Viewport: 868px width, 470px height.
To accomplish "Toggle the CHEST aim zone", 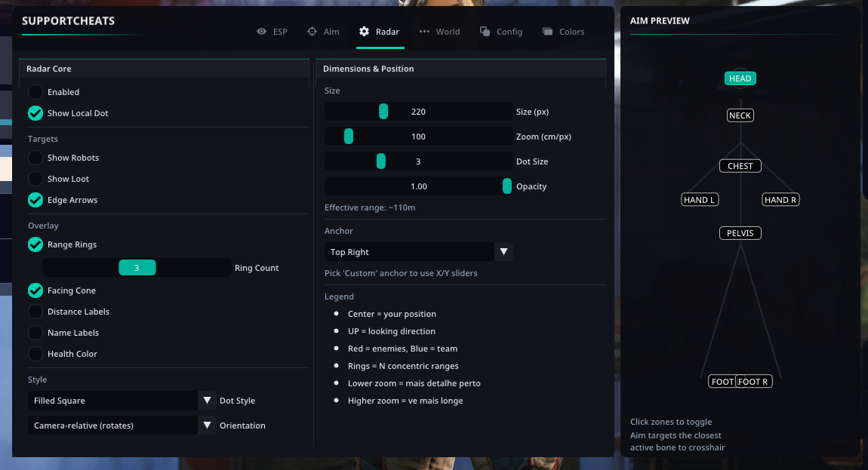I will [740, 166].
